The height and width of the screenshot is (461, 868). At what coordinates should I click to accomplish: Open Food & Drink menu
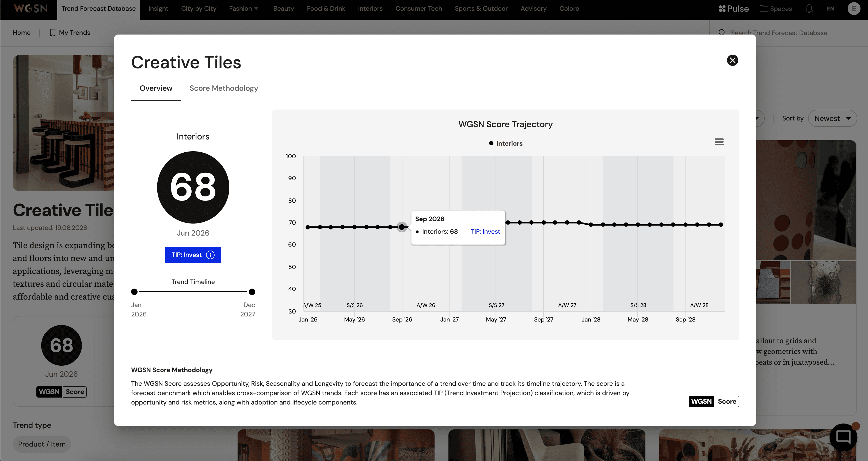[326, 9]
